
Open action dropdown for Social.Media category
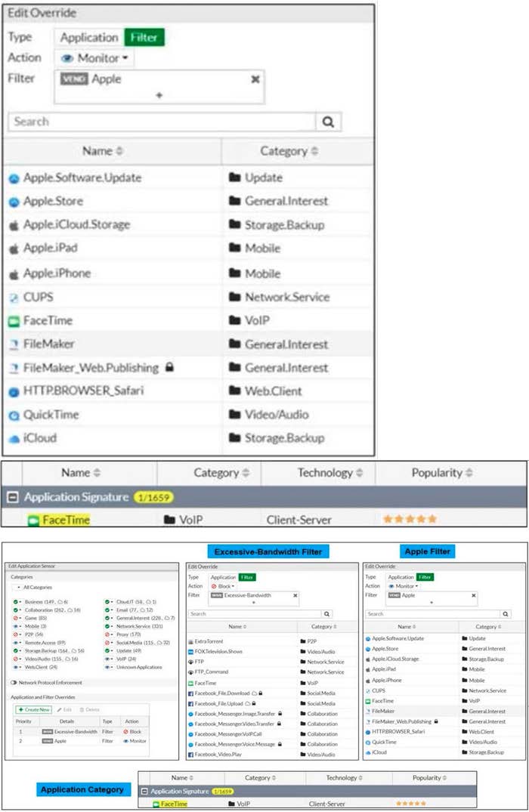109,643
